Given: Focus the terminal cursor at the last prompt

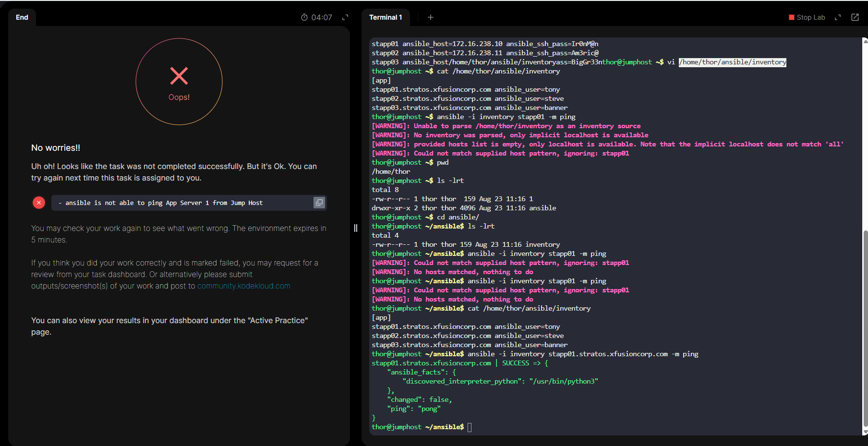Looking at the screenshot, I should pyautogui.click(x=470, y=427).
